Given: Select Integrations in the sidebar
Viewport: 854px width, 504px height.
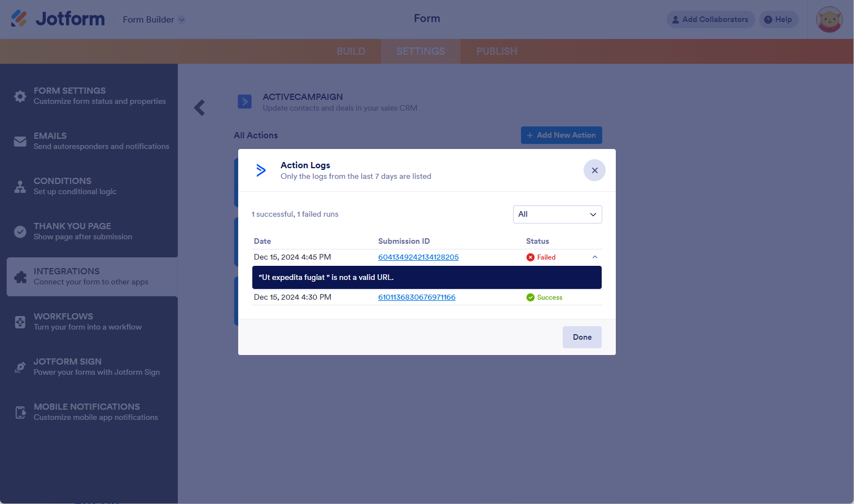Looking at the screenshot, I should [92, 277].
